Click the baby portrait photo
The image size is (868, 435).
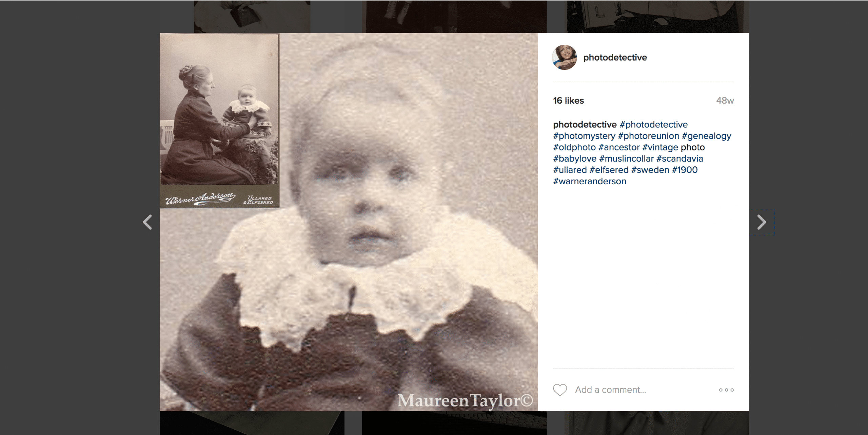[349, 222]
